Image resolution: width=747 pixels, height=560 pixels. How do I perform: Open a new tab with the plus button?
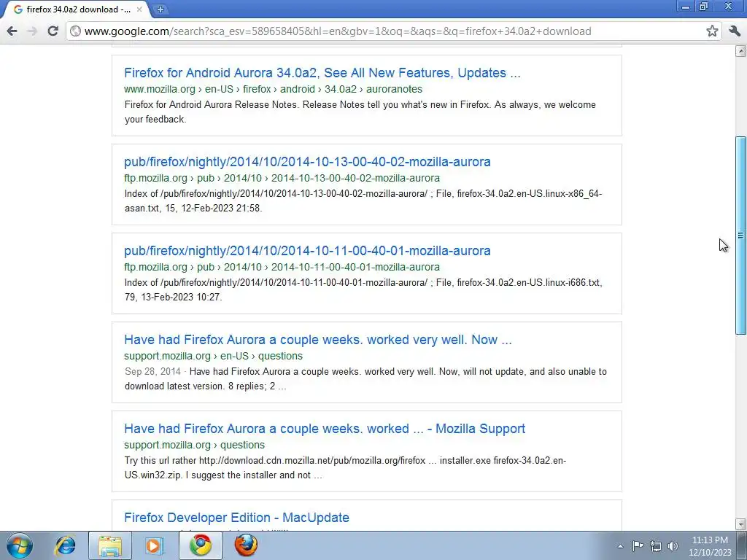coord(160,9)
